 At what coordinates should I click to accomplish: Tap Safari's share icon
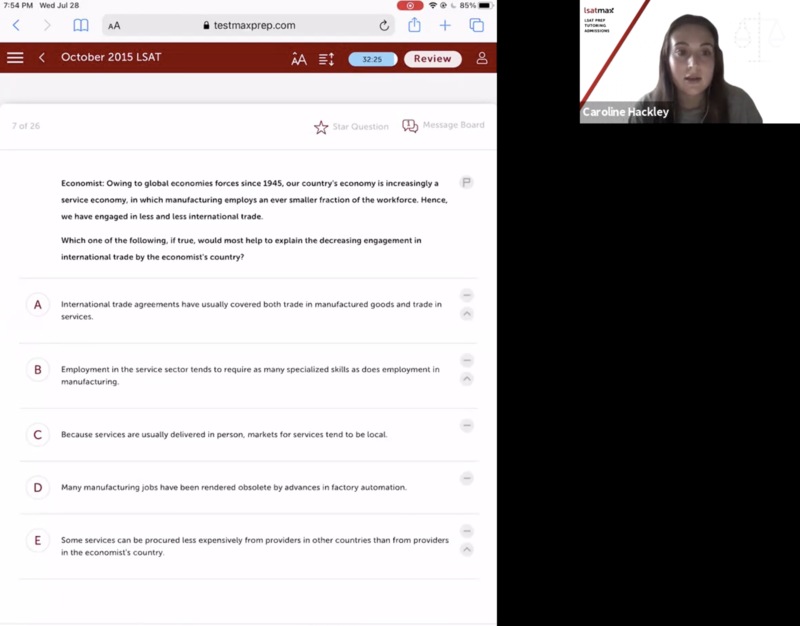[x=414, y=25]
